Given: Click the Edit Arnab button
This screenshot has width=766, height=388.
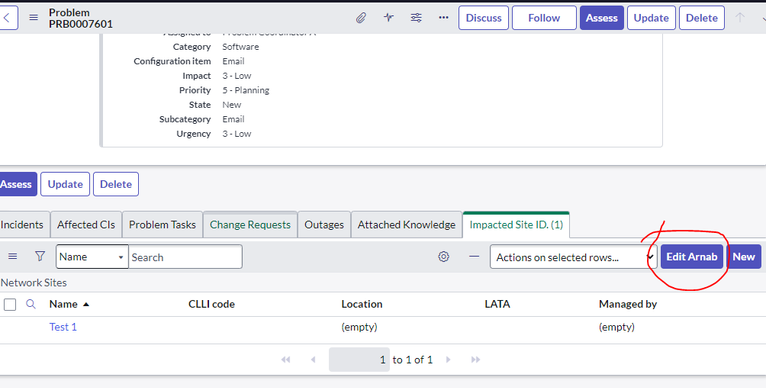Looking at the screenshot, I should [692, 257].
